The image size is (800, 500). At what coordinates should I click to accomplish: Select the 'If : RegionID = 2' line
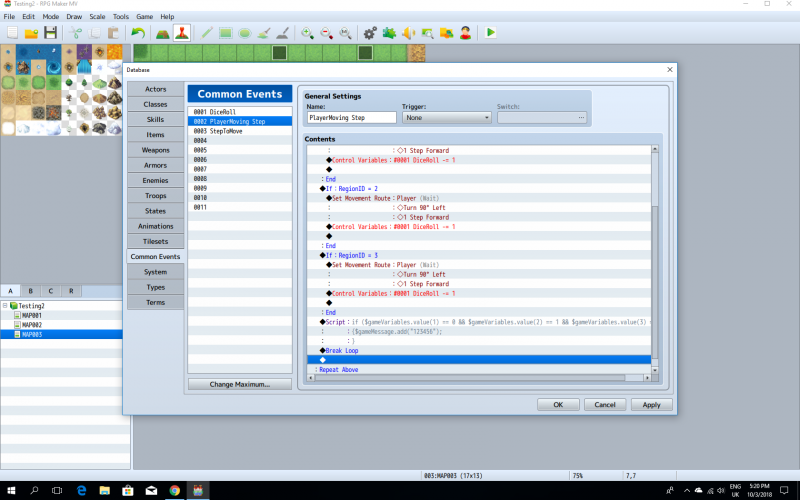coord(479,188)
